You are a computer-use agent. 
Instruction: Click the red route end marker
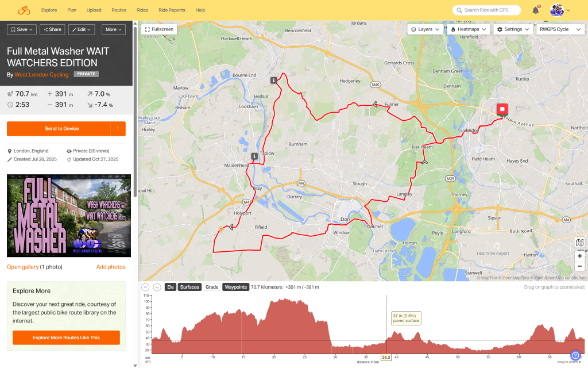coord(502,109)
